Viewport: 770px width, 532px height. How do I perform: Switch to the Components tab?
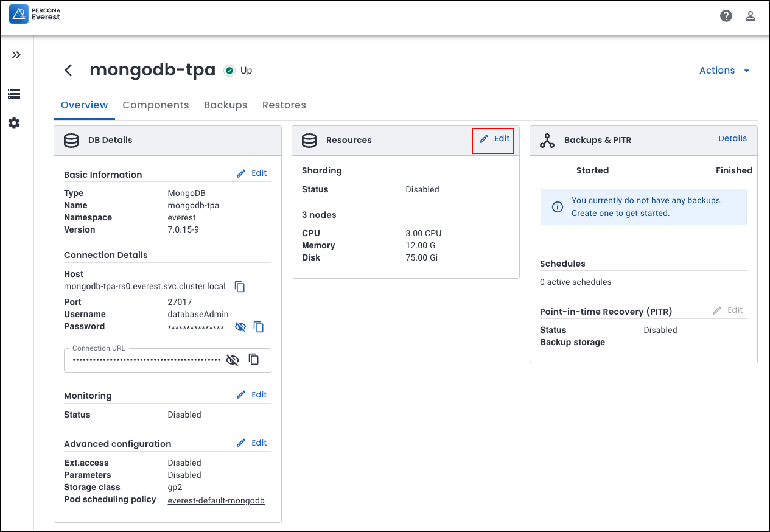tap(156, 105)
